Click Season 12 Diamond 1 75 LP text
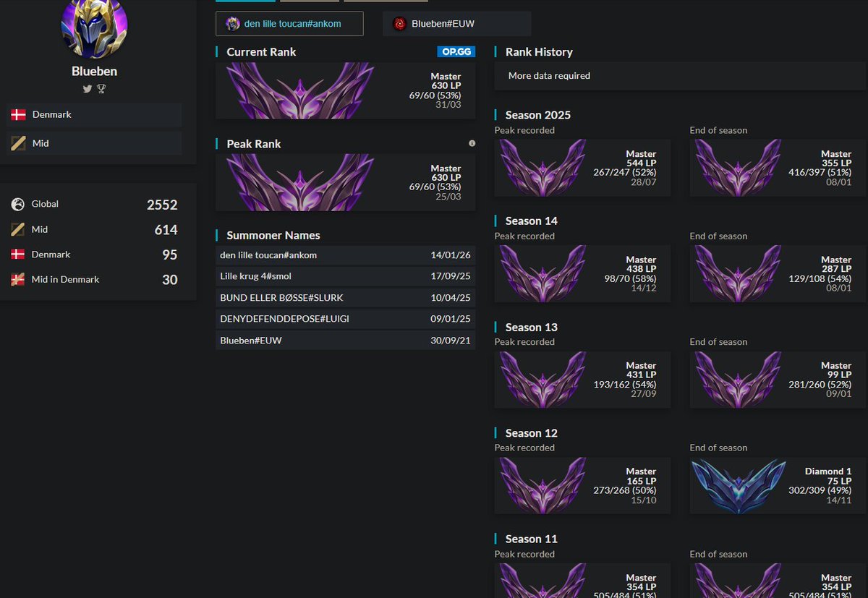This screenshot has width=868, height=598. (840, 481)
